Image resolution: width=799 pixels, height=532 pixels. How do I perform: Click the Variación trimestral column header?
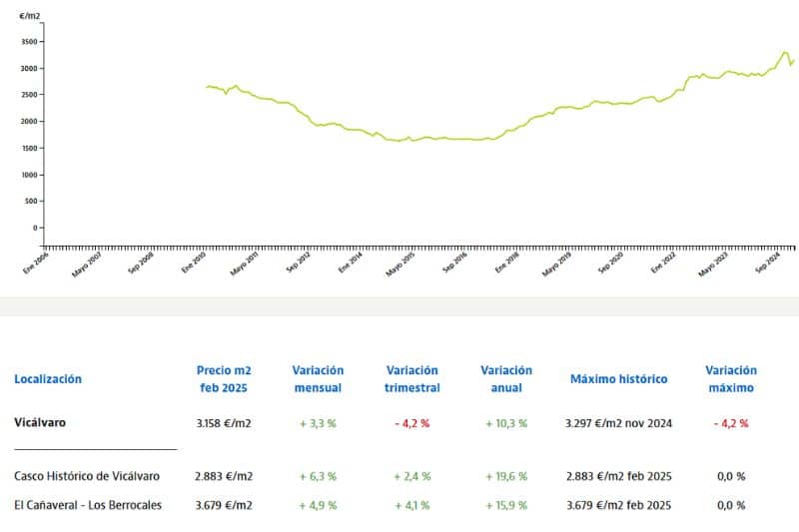click(412, 379)
